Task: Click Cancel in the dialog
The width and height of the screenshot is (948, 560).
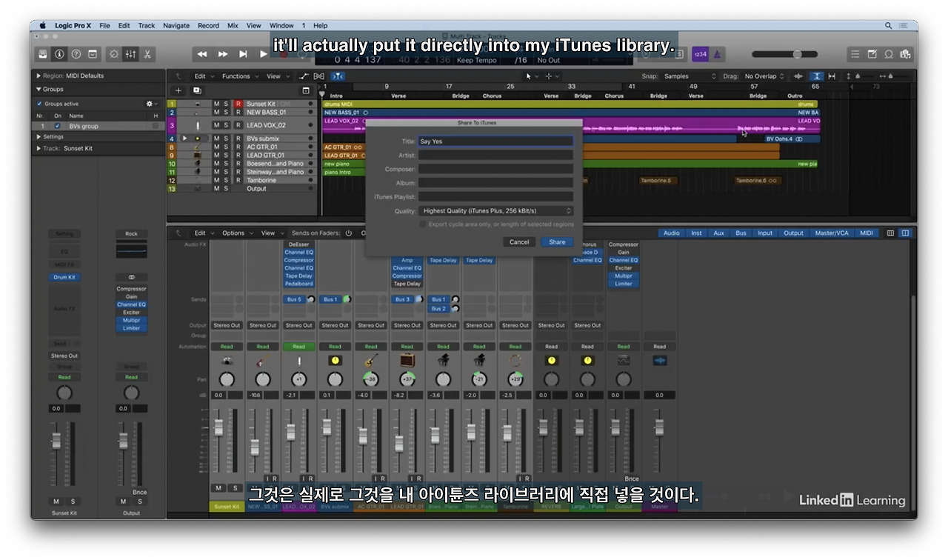Action: (x=519, y=241)
